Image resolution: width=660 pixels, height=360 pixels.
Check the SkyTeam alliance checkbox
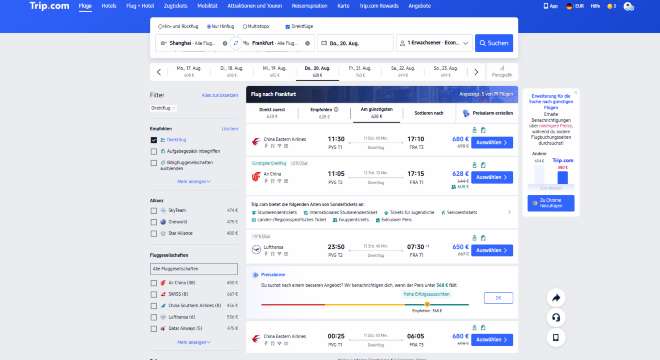pos(154,211)
